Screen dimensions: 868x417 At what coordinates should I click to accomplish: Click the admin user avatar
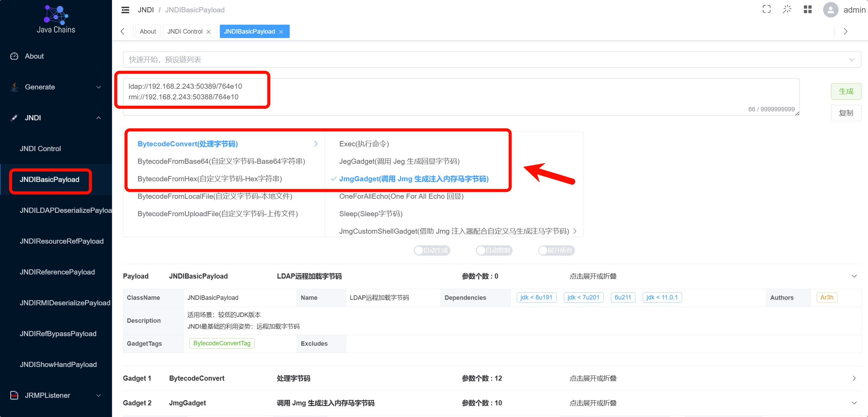click(830, 10)
